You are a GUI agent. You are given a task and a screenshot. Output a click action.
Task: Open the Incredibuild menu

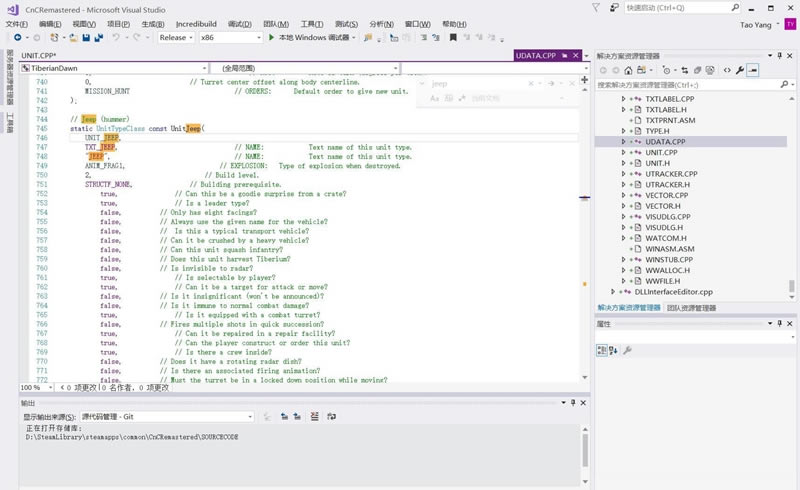(x=196, y=24)
